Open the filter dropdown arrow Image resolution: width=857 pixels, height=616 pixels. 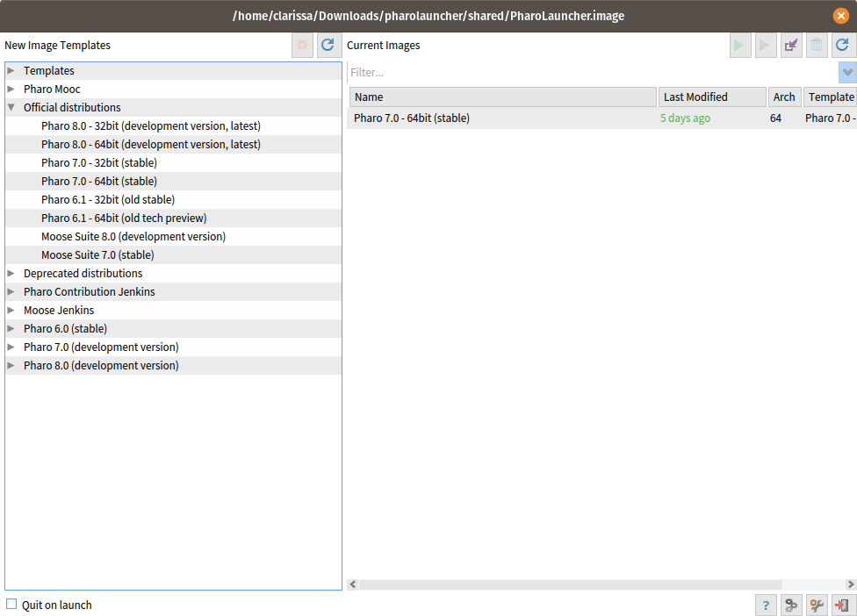coord(847,72)
